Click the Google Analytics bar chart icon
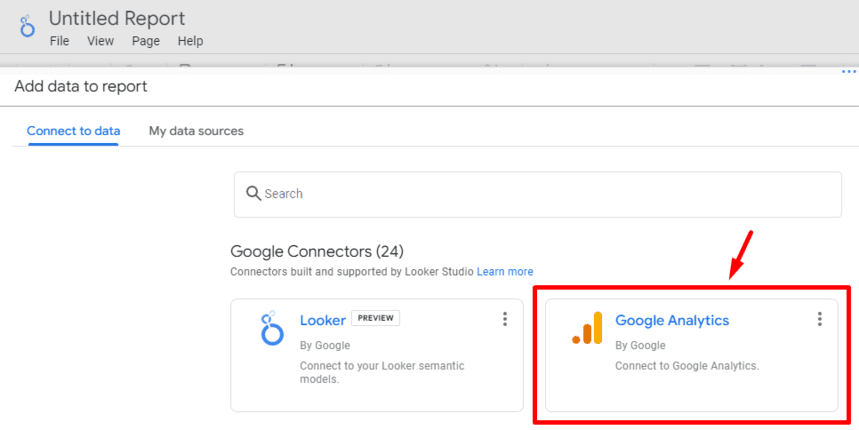 coord(587,328)
